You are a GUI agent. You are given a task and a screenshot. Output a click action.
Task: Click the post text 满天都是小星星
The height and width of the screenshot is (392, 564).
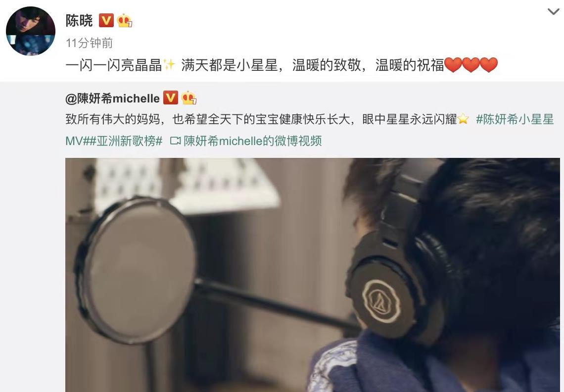click(230, 65)
